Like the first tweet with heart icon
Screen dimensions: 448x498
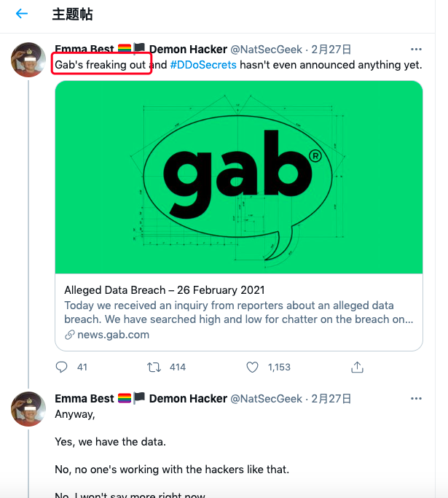pyautogui.click(x=252, y=367)
